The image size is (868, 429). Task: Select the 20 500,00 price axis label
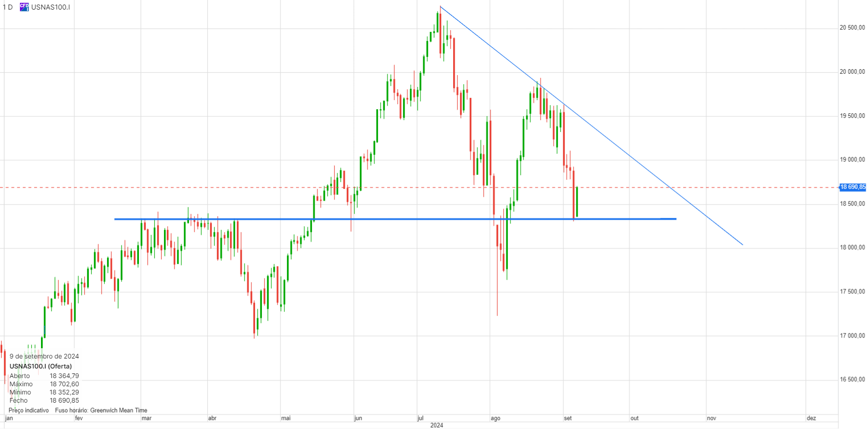[852, 28]
